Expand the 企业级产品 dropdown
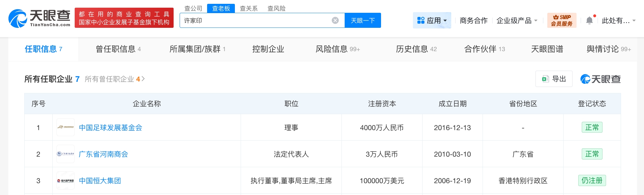Screen dimensions: 644x195 [x=517, y=20]
